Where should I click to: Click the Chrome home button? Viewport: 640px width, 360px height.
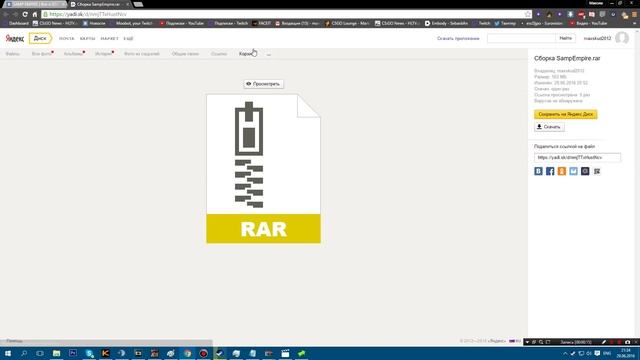35,14
